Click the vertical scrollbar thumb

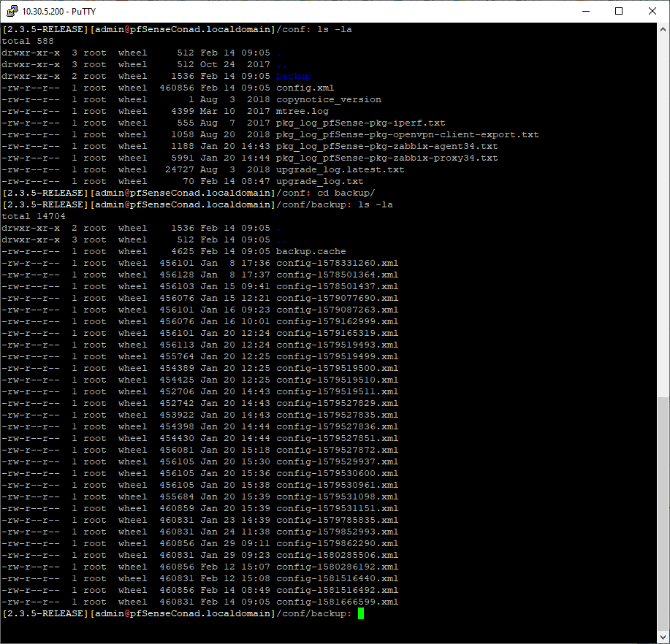pos(663,514)
